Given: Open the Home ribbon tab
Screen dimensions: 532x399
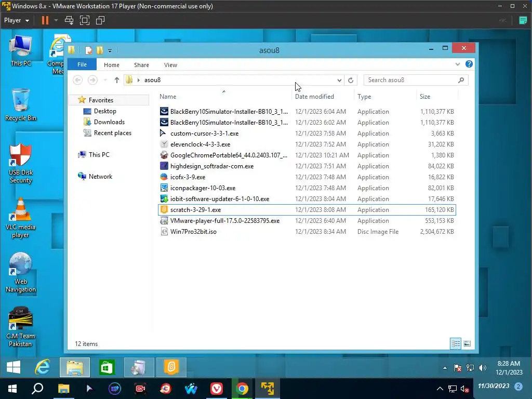Looking at the screenshot, I should tap(112, 65).
